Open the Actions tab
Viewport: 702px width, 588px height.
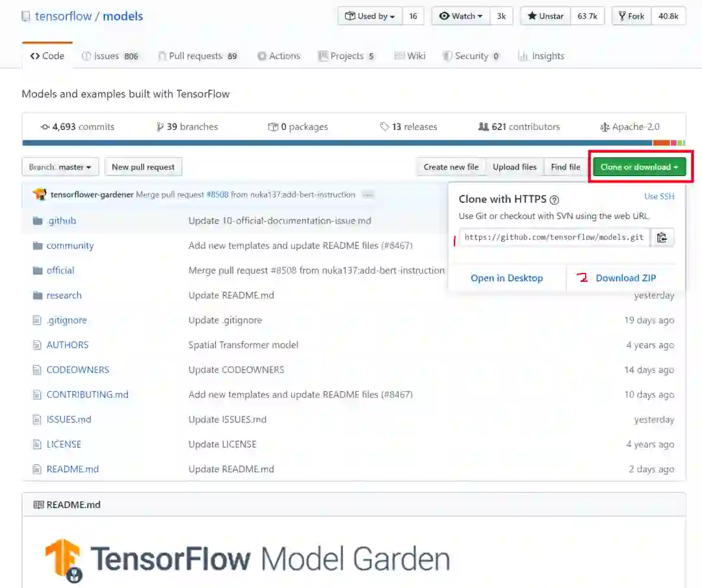tap(278, 56)
